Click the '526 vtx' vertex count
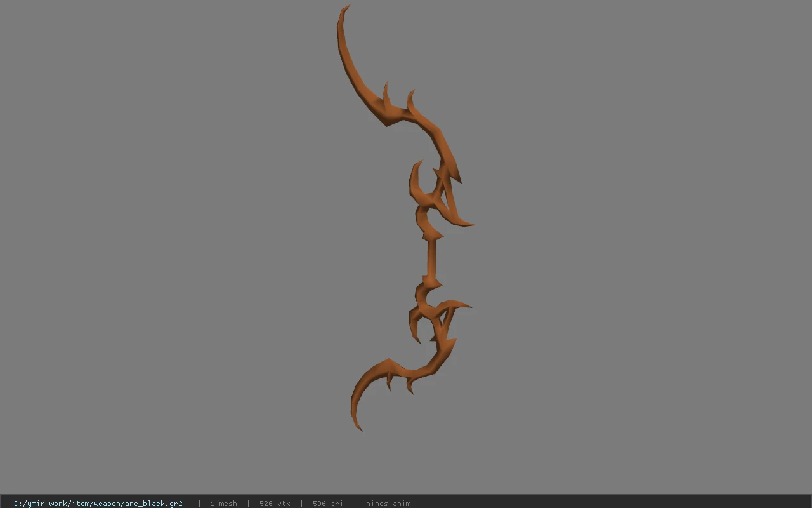 pyautogui.click(x=275, y=504)
